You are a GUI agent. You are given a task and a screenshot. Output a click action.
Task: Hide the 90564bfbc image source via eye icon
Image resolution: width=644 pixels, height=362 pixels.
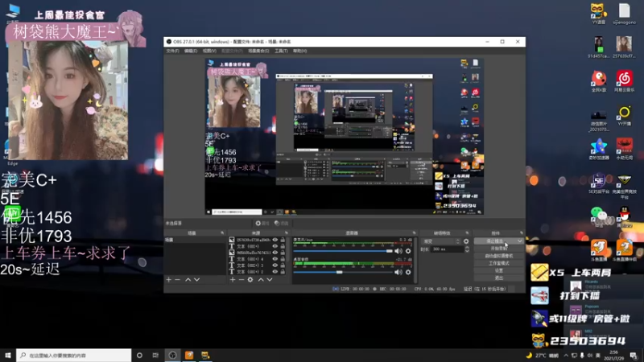coord(275,253)
